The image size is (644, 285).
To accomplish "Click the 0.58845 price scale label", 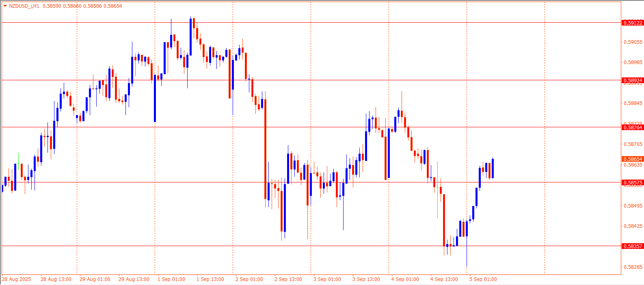I will click(633, 103).
